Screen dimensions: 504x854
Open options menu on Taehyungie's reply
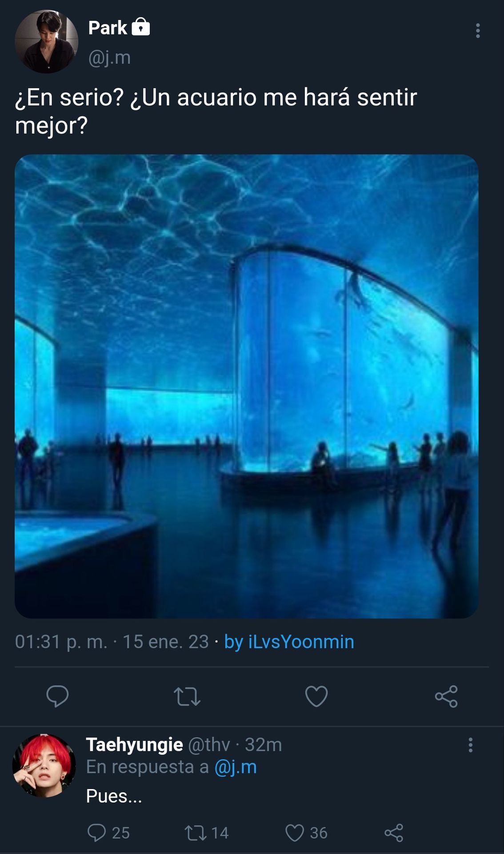470,745
